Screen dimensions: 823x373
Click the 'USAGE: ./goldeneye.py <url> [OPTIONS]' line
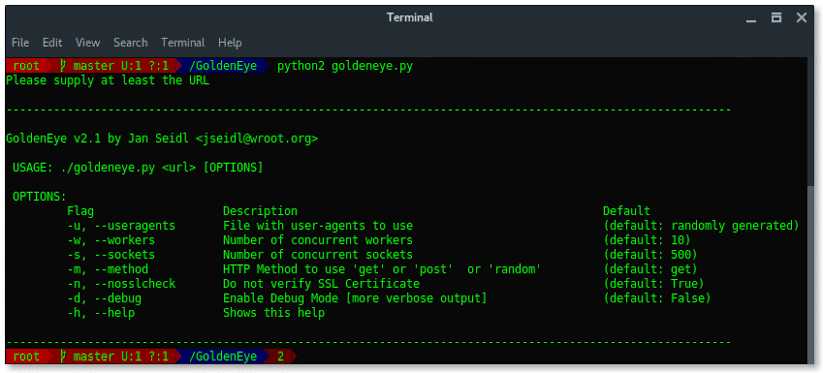pos(138,168)
